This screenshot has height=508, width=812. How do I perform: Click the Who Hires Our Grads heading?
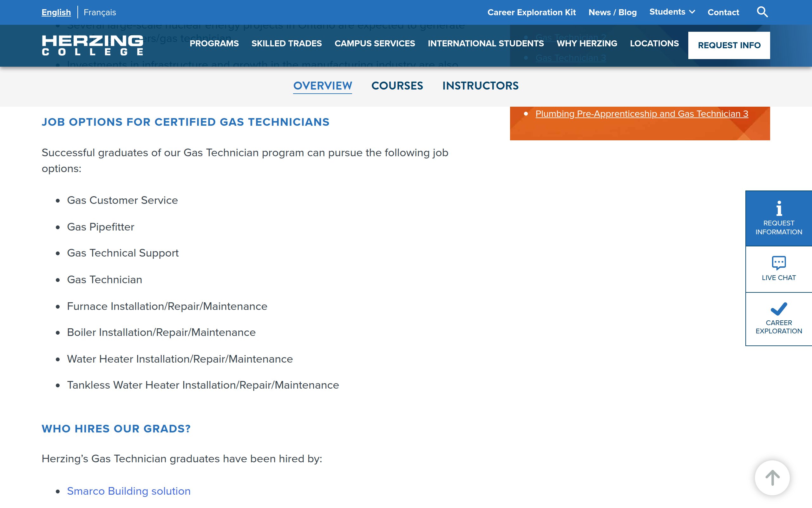tap(116, 429)
